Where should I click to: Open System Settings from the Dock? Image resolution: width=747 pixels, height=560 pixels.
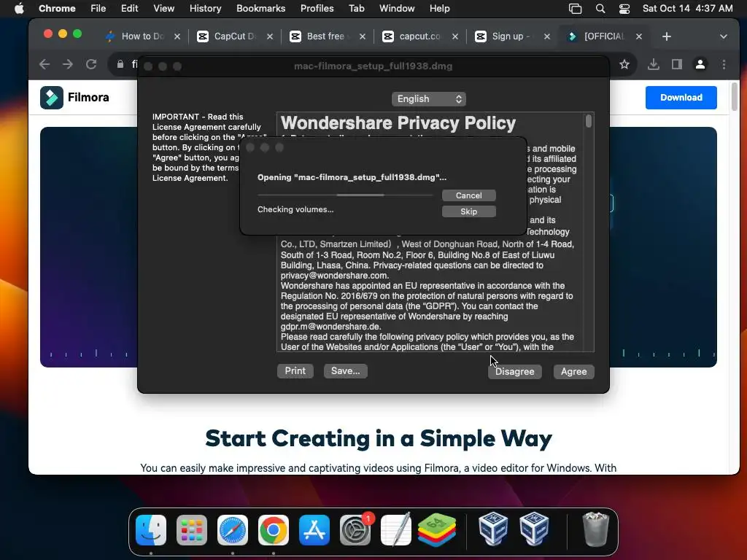[x=355, y=530]
